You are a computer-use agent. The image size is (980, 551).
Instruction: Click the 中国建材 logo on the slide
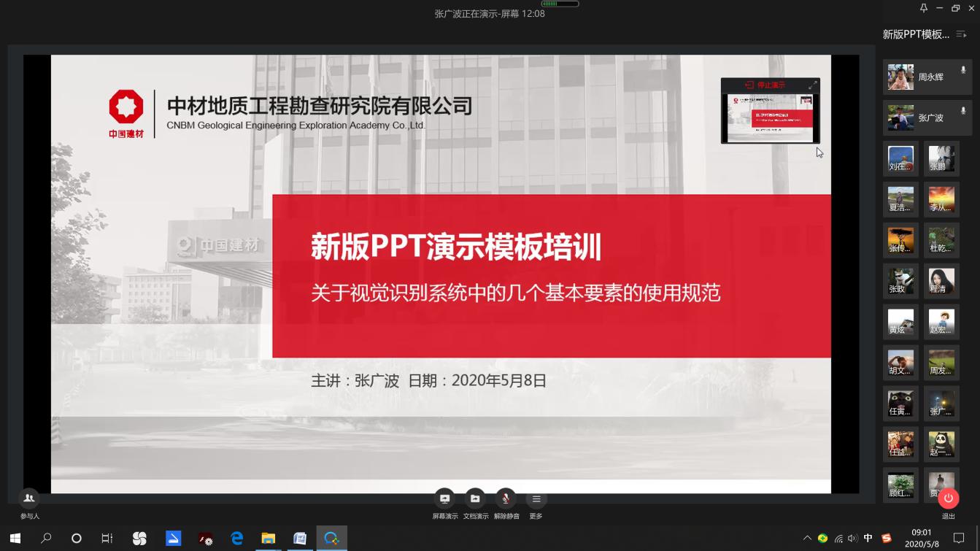126,115
